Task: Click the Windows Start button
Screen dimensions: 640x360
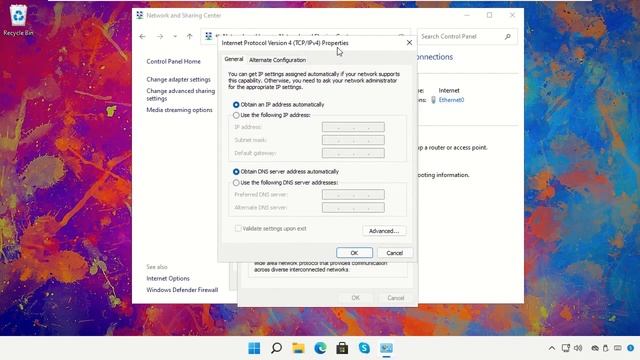Action: 254,348
